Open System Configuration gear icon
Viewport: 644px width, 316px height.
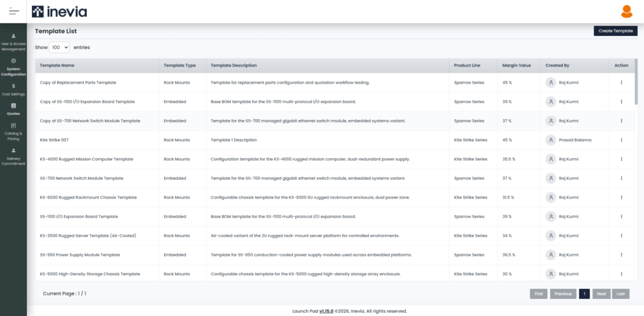(x=14, y=61)
